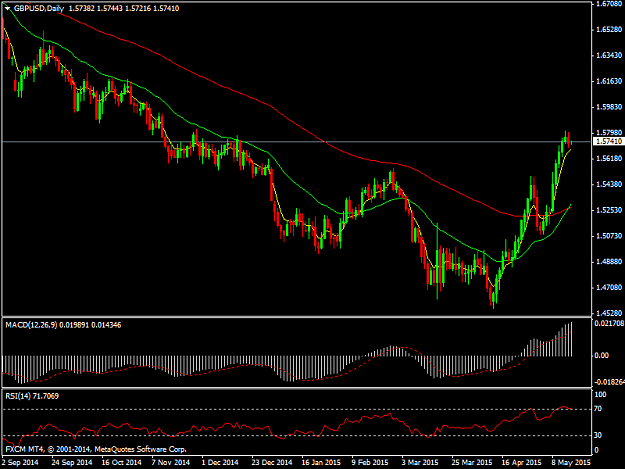Click the RSI 30 level label
Image resolution: width=625 pixels, height=469 pixels.
[598, 435]
